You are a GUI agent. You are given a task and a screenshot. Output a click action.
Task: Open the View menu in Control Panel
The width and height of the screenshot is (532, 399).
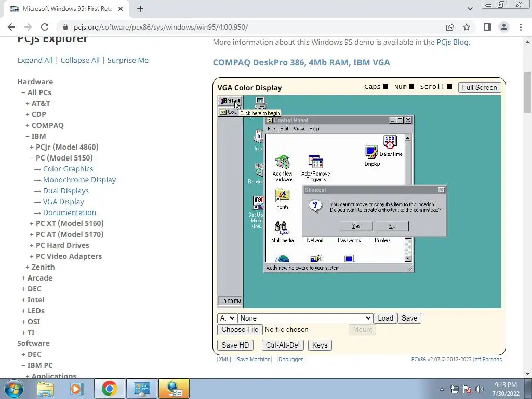coord(299,129)
